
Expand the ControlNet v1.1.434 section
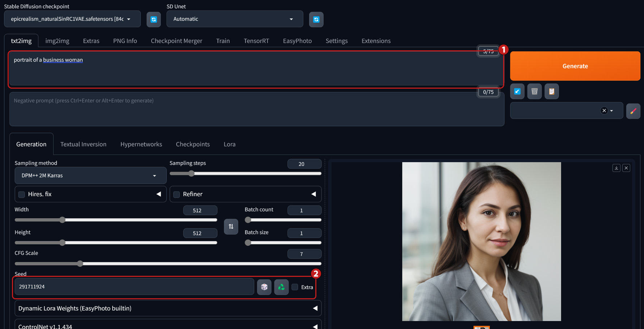pos(168,324)
